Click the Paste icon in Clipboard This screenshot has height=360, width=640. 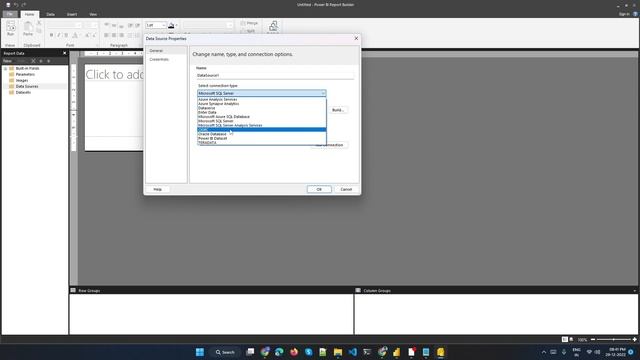(x=28, y=29)
